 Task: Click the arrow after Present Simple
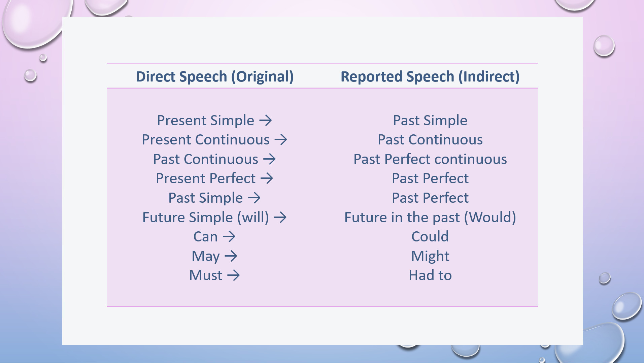266,121
